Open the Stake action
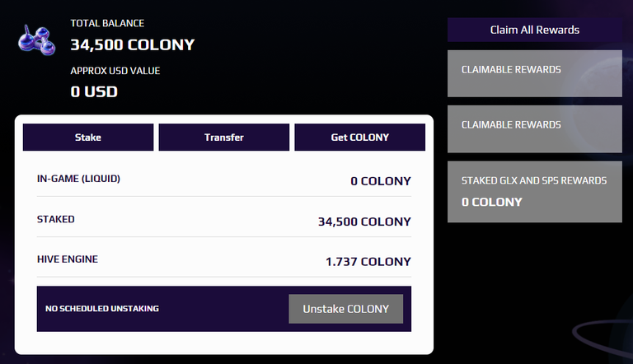Viewport: 633px width, 364px height. (x=88, y=138)
